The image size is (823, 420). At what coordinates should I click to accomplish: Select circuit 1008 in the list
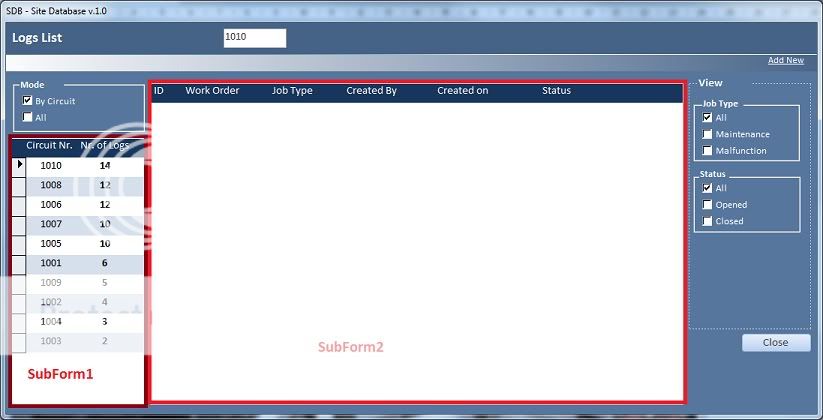51,185
